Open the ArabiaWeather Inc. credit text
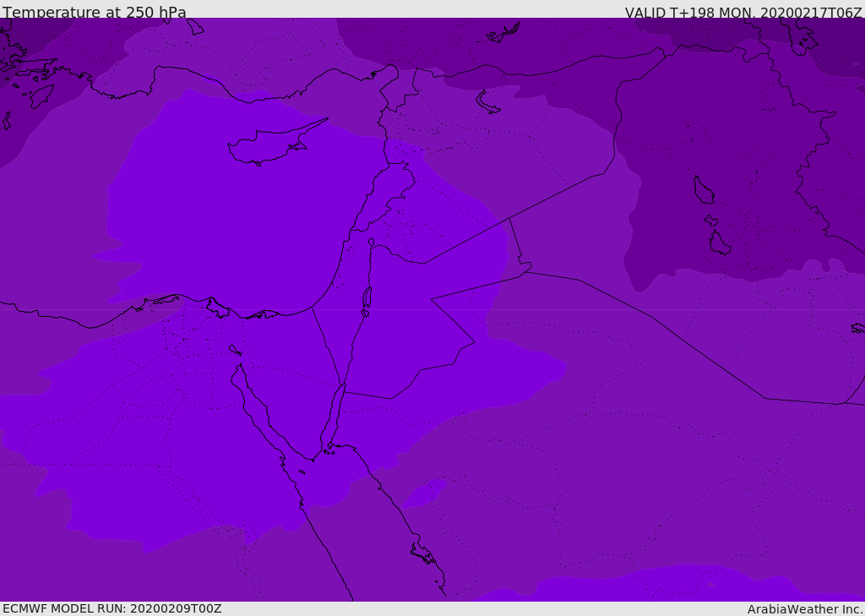 point(805,609)
